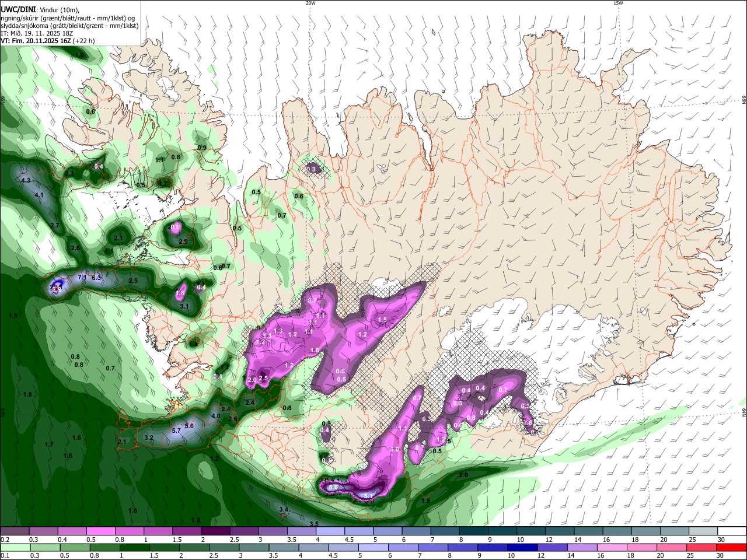
Task: Click the '7.1' precipitation value on the map
Action: click(x=82, y=277)
